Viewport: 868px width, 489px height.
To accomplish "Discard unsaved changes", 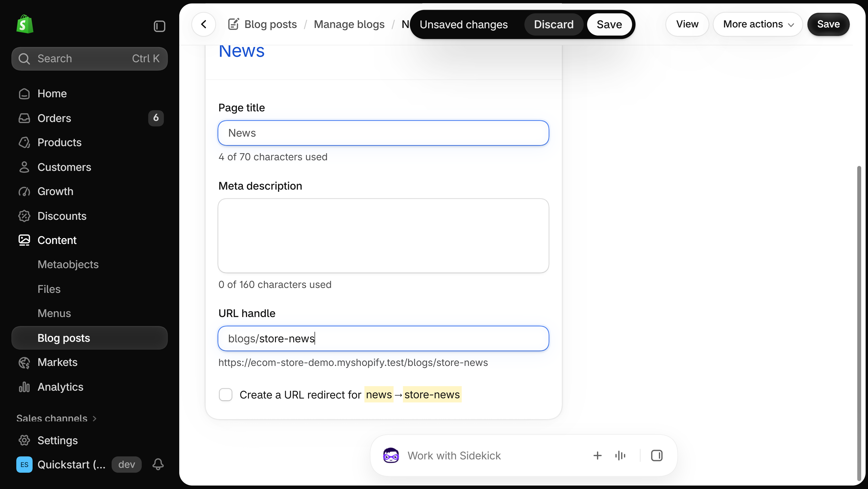I will click(553, 24).
